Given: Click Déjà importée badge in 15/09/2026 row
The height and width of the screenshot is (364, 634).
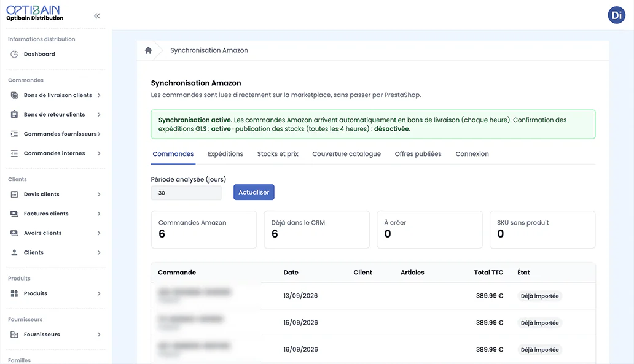Looking at the screenshot, I should pos(539,323).
